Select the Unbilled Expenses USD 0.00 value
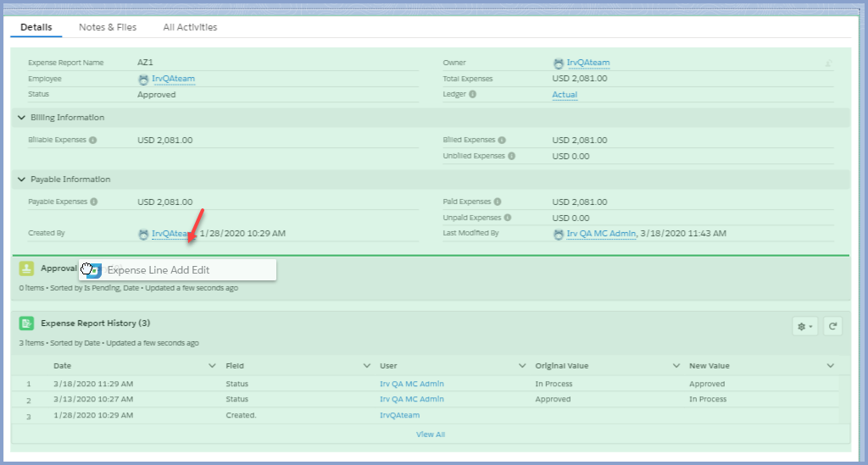 pos(570,156)
